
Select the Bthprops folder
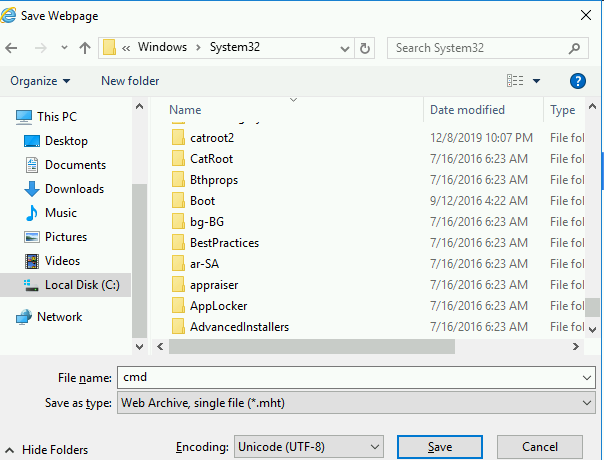[x=214, y=180]
